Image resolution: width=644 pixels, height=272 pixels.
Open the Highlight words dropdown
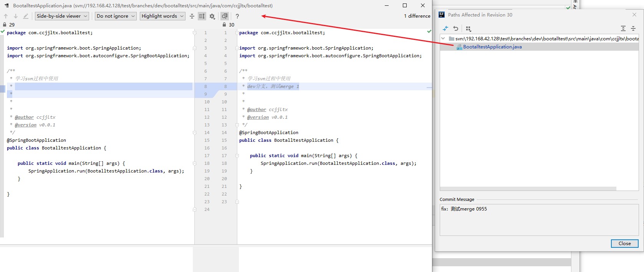tap(162, 16)
